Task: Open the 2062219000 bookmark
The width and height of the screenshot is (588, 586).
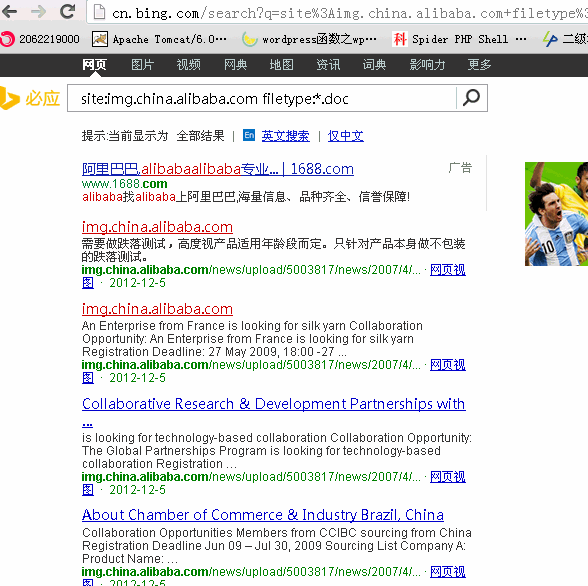Action: pyautogui.click(x=40, y=39)
